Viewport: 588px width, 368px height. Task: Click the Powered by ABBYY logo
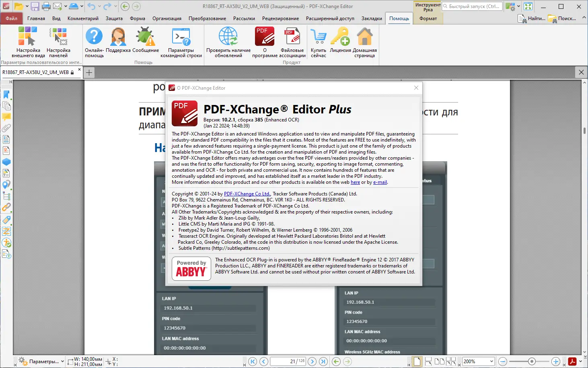[x=191, y=269]
